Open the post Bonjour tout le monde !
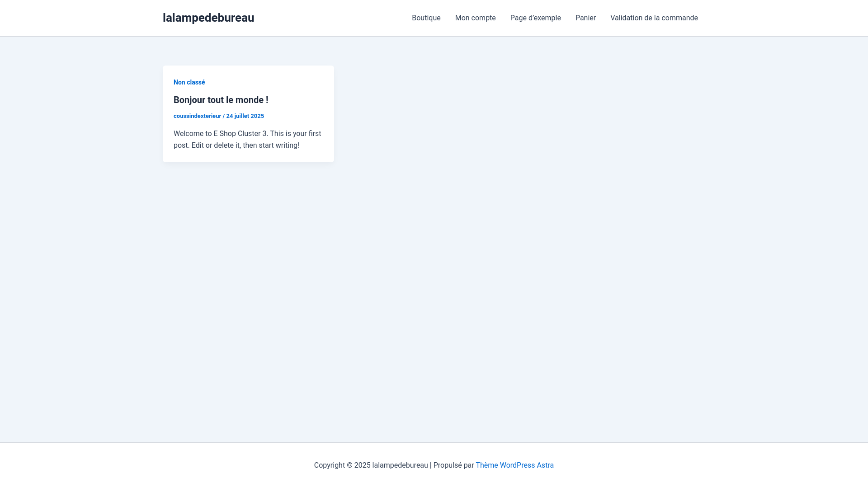The image size is (868, 488). coord(221,100)
